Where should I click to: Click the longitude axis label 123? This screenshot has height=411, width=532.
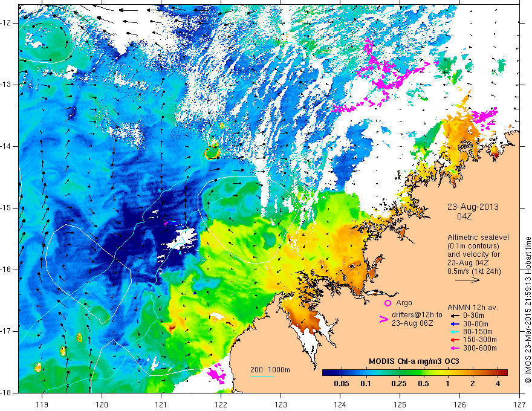(281, 404)
